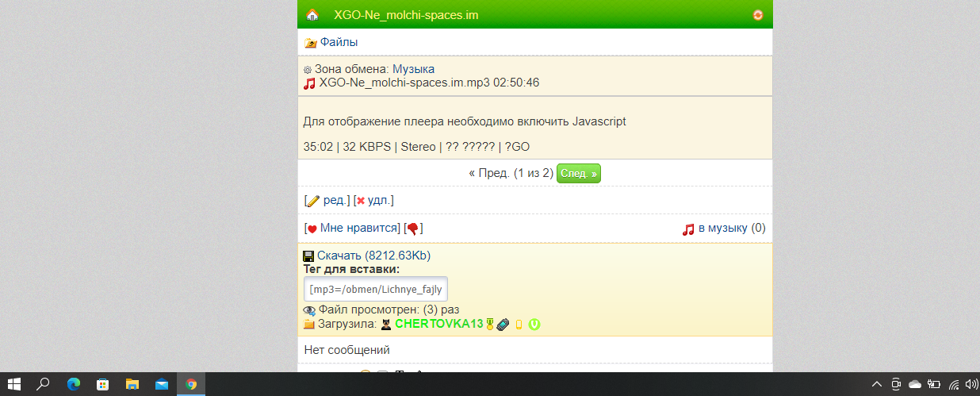Open uploader profile CHERTOVKA13

(438, 324)
